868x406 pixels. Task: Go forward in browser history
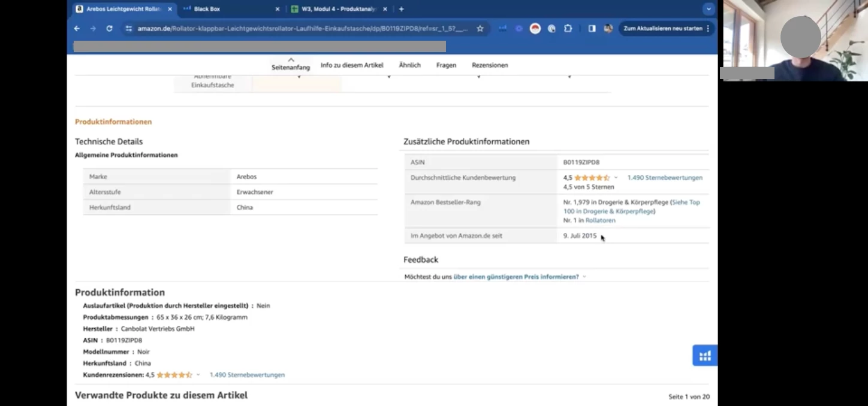93,28
